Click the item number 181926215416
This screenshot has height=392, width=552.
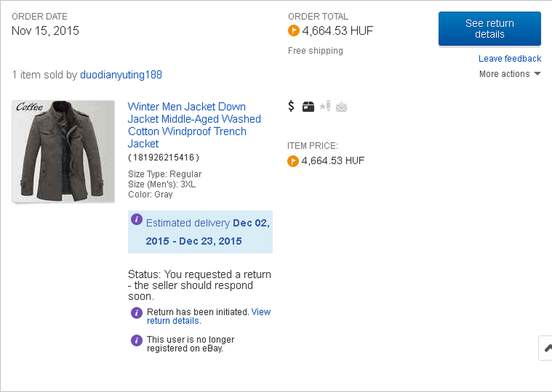164,158
